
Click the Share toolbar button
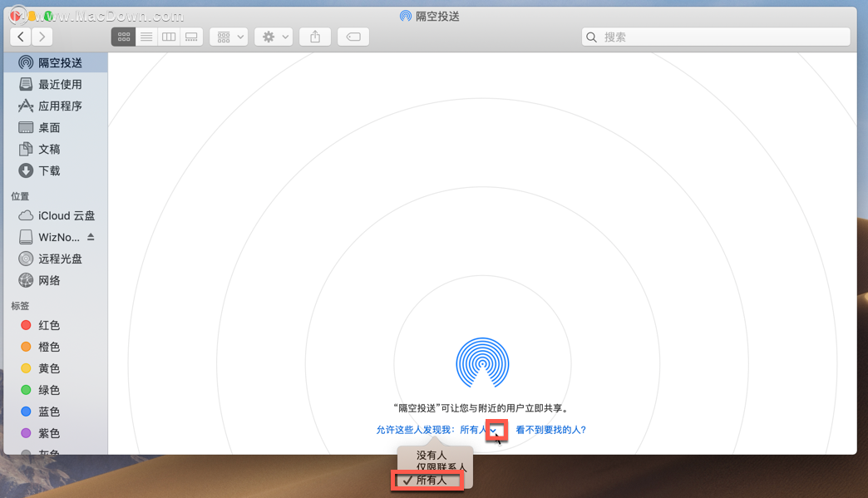315,37
